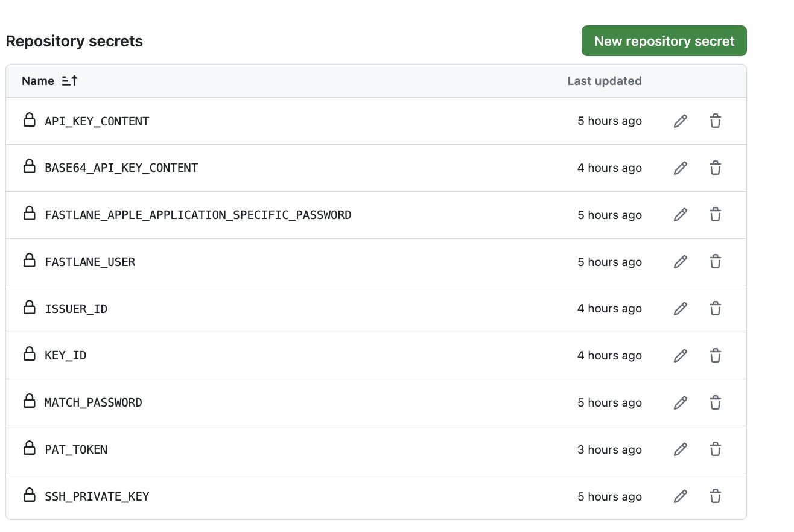Select the SSH_PRIVATE_KEY secret name
This screenshot has height=532, width=794.
(x=97, y=496)
